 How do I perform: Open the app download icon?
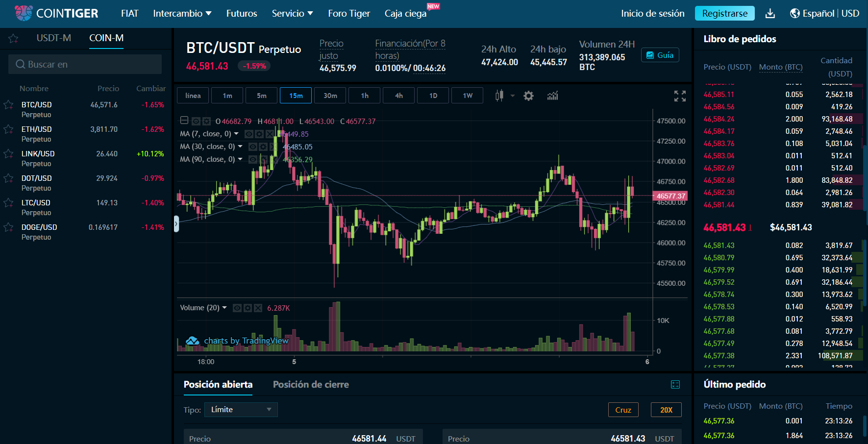[x=770, y=14]
